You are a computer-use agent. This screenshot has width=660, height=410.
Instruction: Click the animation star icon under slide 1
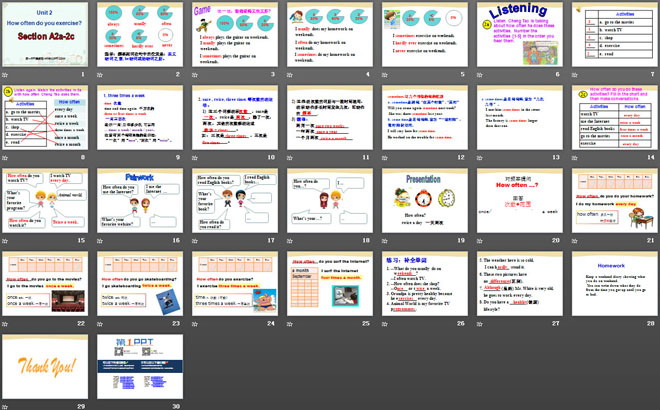pos(5,75)
